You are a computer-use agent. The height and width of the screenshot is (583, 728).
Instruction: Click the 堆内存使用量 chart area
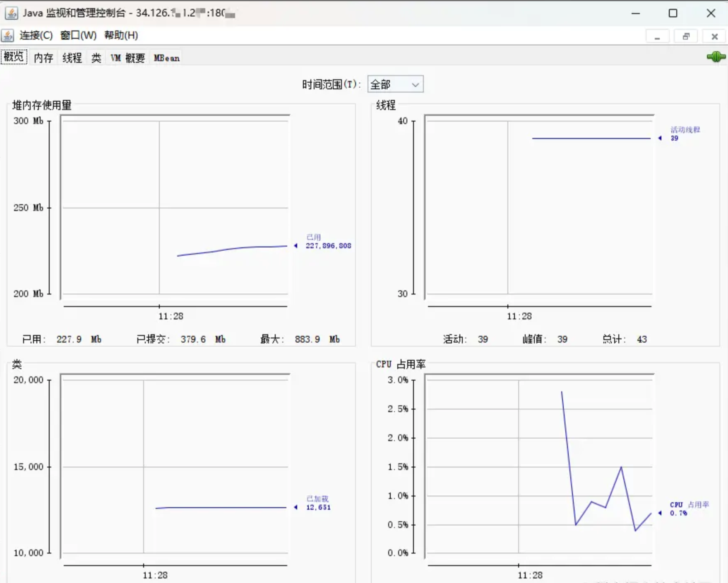click(x=175, y=207)
